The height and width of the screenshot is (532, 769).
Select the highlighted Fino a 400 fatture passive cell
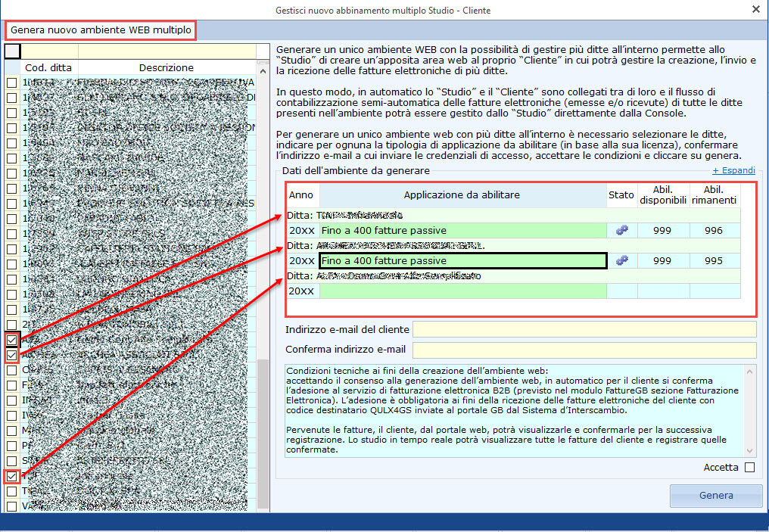[x=463, y=261]
